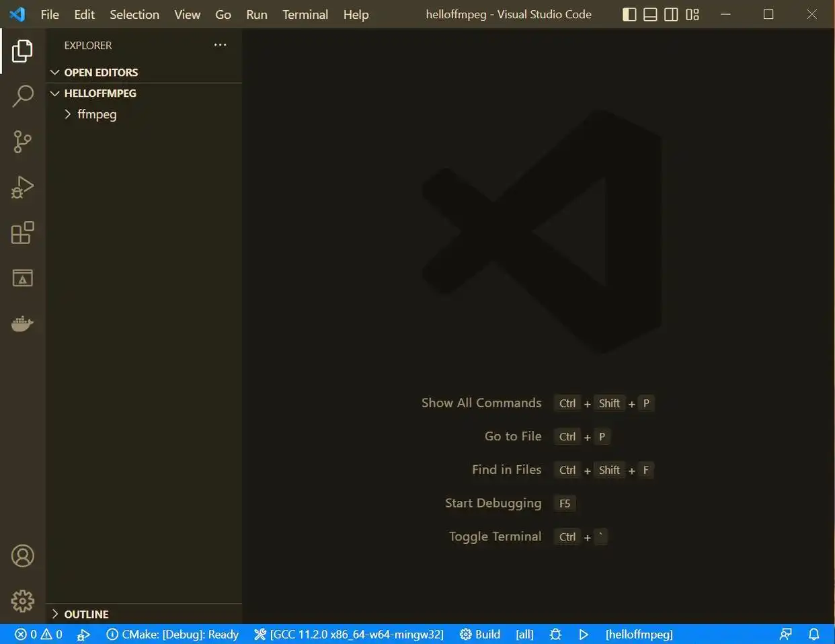Run the project via the status bar play icon
The image size is (835, 644).
(x=584, y=634)
